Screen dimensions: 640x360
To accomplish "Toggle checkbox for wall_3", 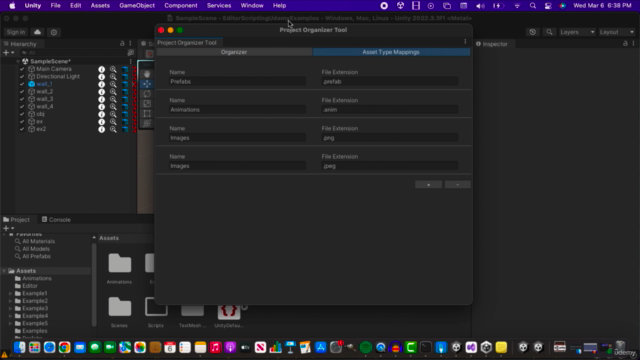I will pos(22,99).
